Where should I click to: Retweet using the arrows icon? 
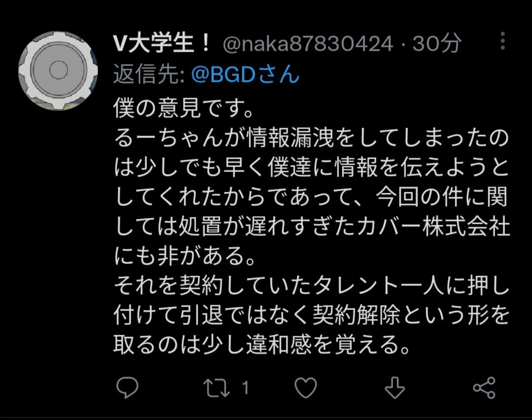click(216, 388)
